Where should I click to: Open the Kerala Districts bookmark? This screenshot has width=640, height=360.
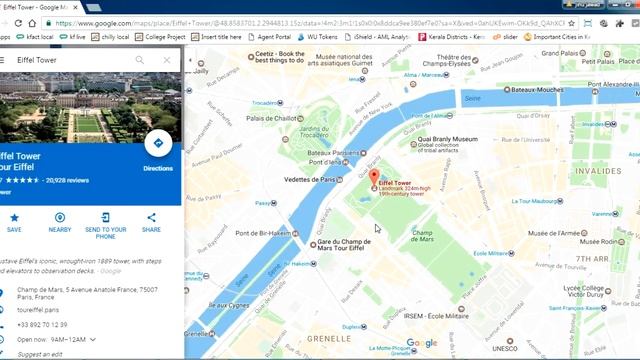coord(452,37)
